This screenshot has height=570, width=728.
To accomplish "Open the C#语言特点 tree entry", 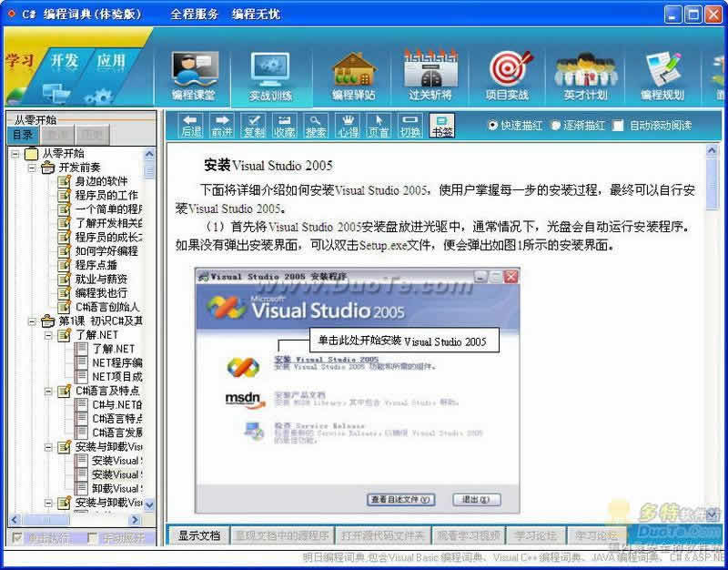I will point(117,419).
